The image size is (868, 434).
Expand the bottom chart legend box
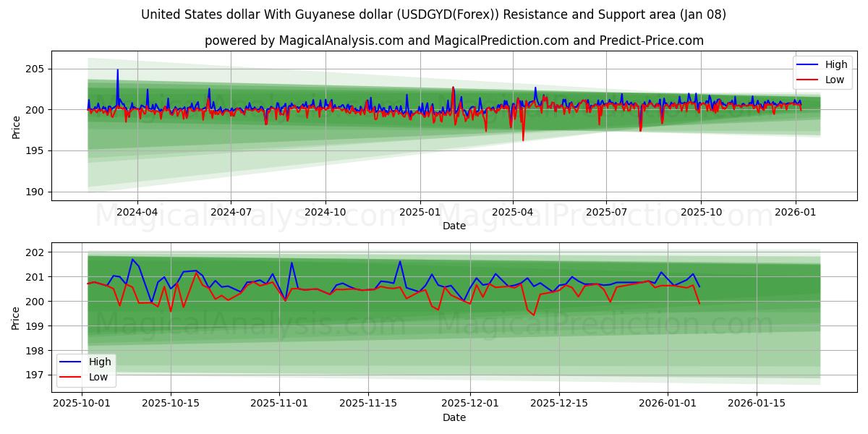tap(87, 369)
